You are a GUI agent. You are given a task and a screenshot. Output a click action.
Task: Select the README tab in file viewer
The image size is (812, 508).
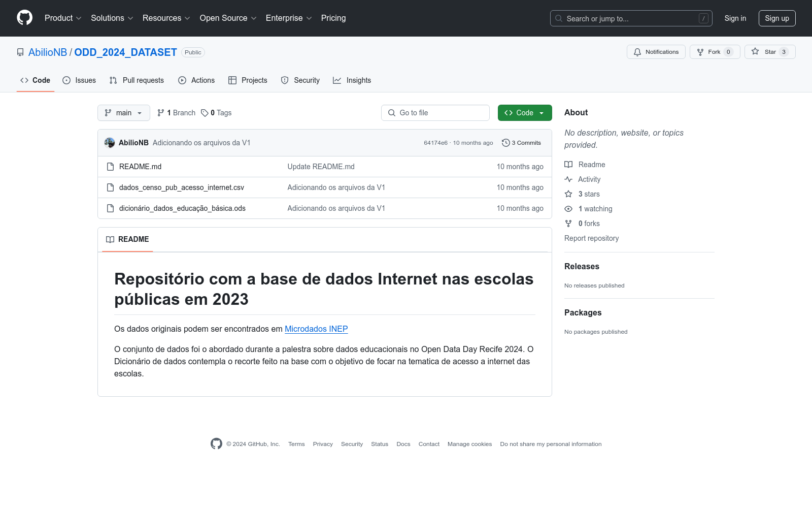click(127, 239)
